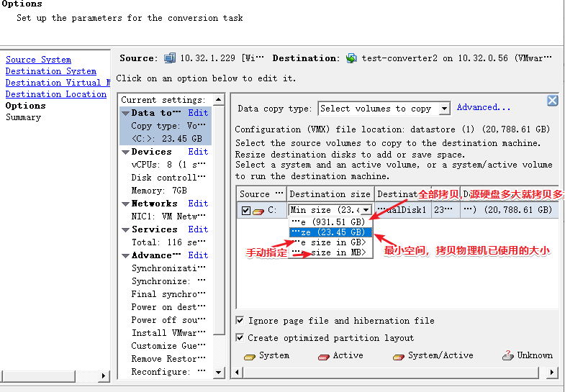Toggle Ignore page file and hibernation file
Screen dimensions: 565x392
coord(240,321)
